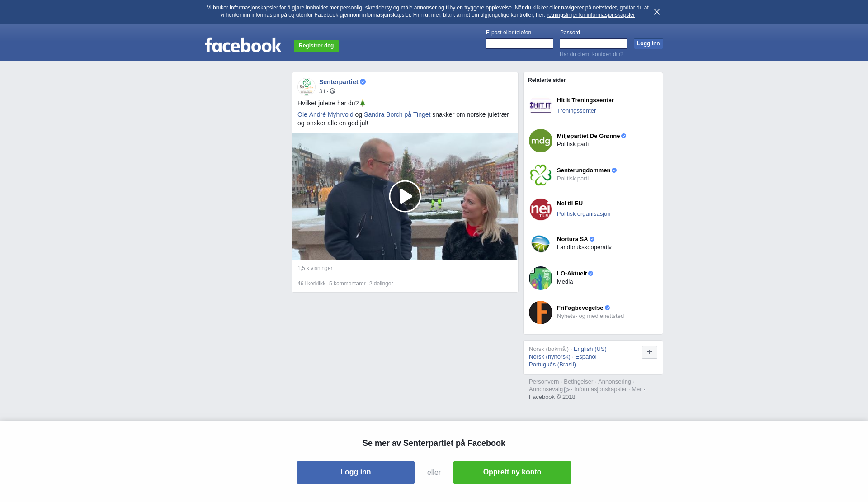Open the Senterungdommen clover logo
Viewport: 868px width, 502px height.
point(541,175)
